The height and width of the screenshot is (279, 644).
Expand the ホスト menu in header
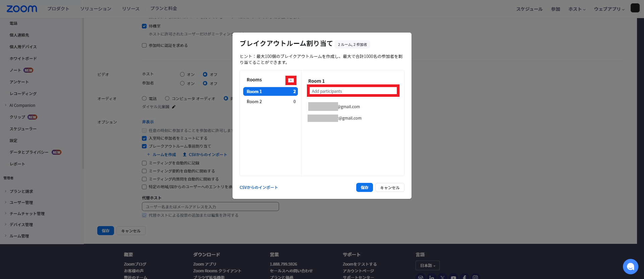(577, 9)
